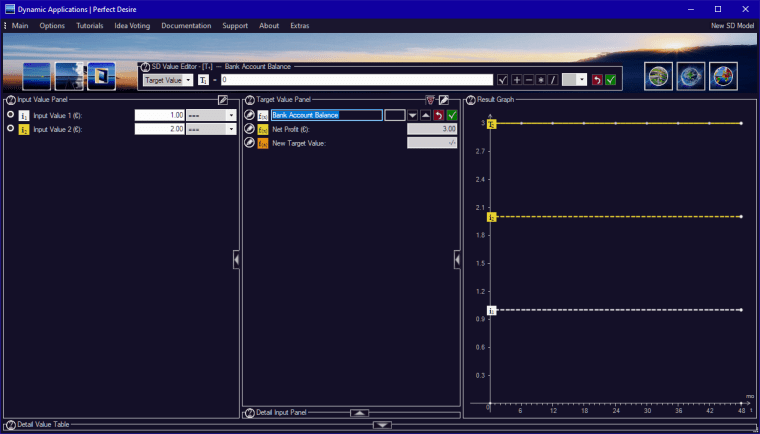This screenshot has width=760, height=434.
Task: Click the division operator button in SD Value Editor
Action: pos(551,80)
